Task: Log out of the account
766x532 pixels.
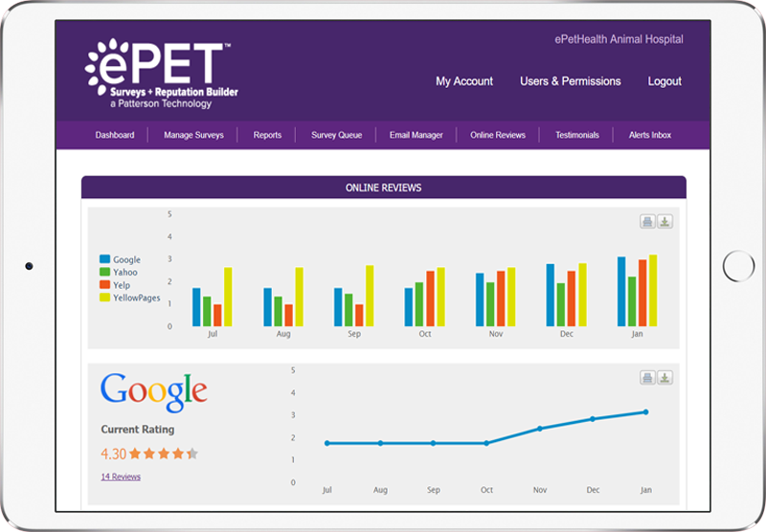Action: point(665,81)
